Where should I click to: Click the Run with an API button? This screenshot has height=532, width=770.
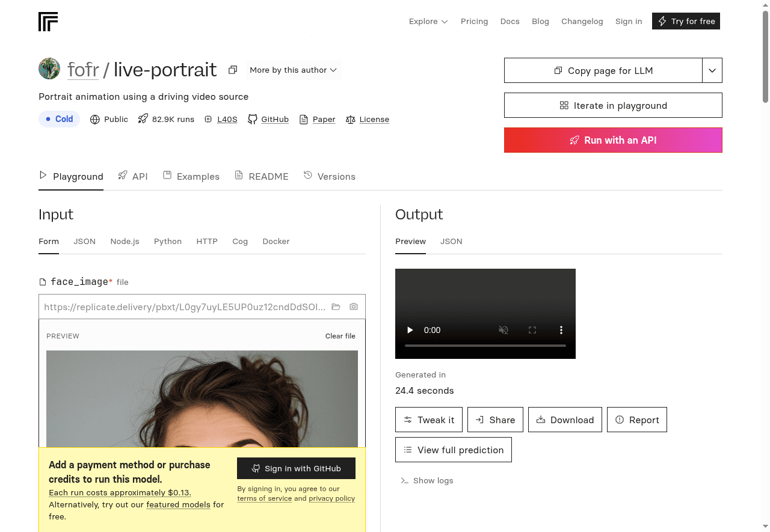coord(612,140)
